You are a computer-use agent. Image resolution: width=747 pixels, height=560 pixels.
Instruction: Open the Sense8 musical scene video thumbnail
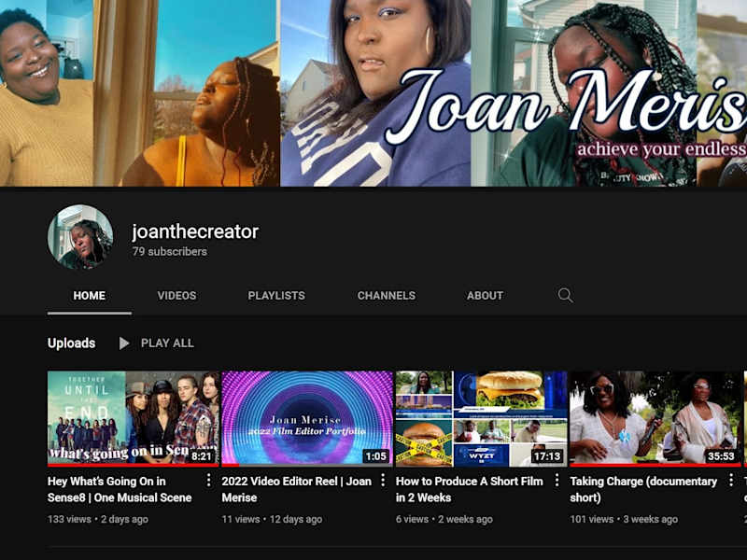(134, 418)
